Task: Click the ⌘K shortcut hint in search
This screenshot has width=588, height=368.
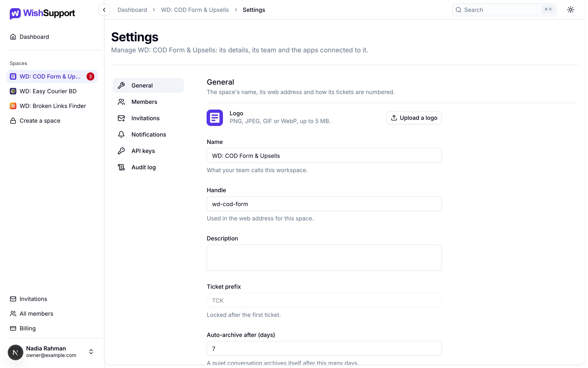Action: [548, 9]
